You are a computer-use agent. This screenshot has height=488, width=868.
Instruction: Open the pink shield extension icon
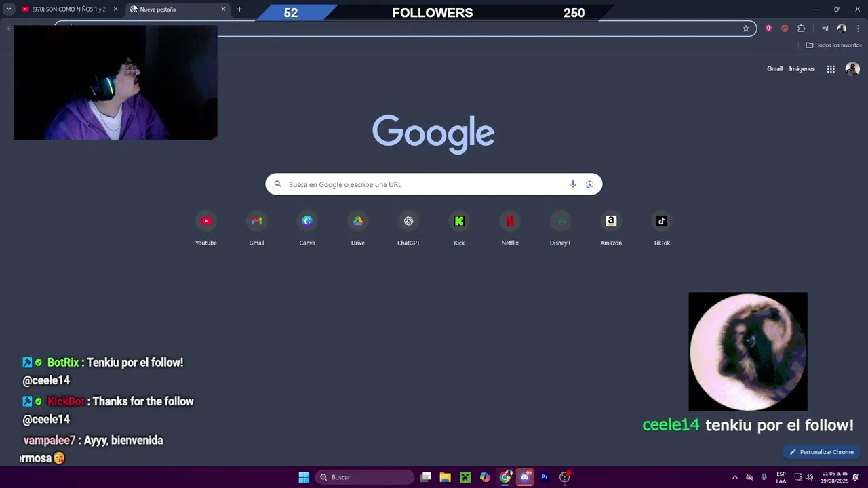point(768,28)
